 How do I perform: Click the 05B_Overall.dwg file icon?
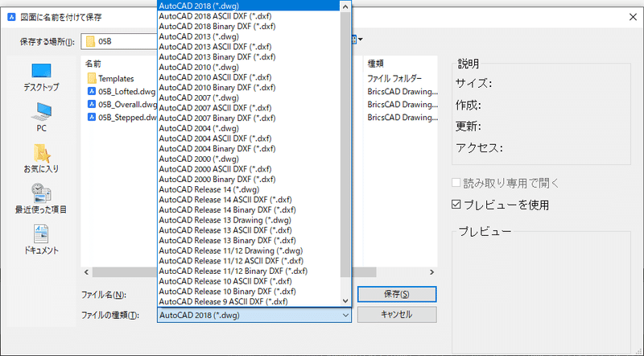[92, 104]
